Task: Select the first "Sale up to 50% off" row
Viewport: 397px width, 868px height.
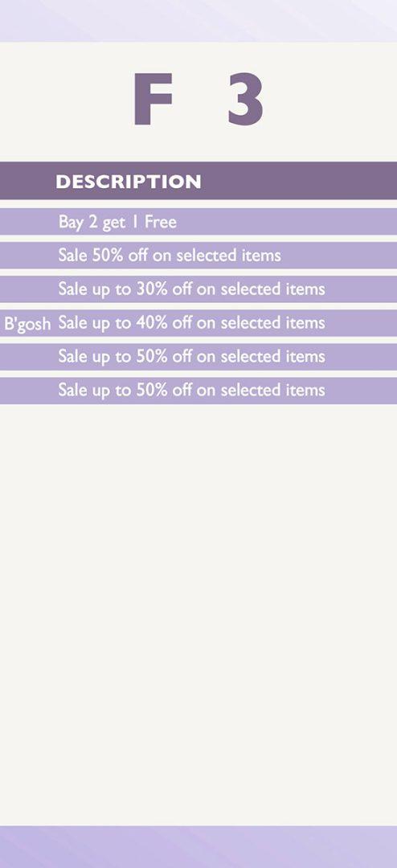Action: [198, 357]
